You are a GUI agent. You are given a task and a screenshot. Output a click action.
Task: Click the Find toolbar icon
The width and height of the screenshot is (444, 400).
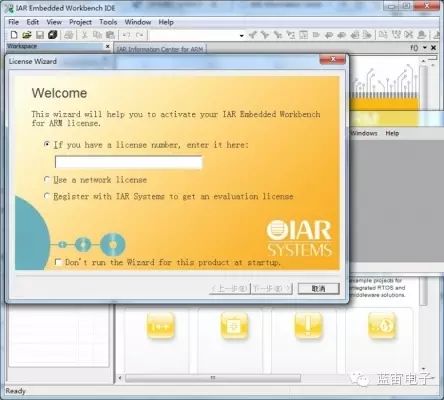[278, 35]
